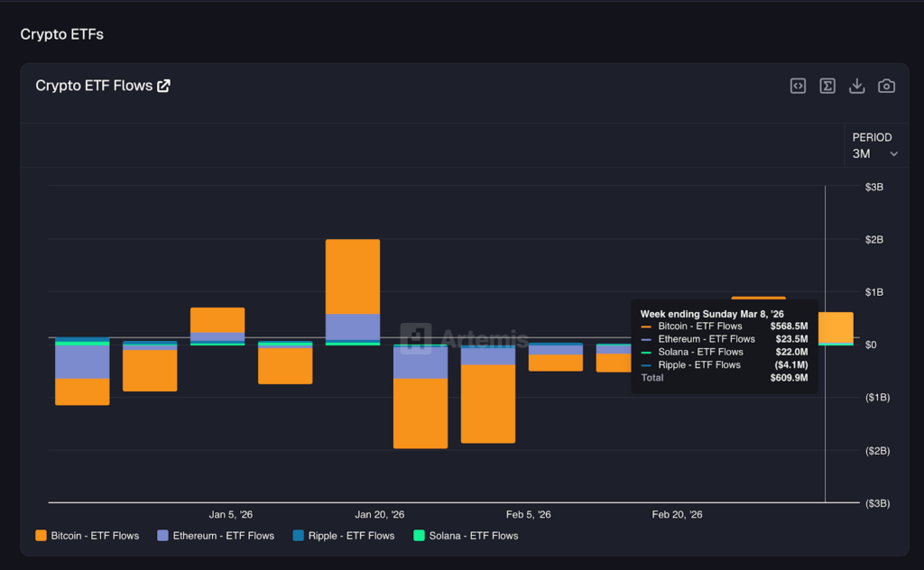Click the Solana green legend swatch
Image resolution: width=924 pixels, height=570 pixels.
tap(419, 536)
